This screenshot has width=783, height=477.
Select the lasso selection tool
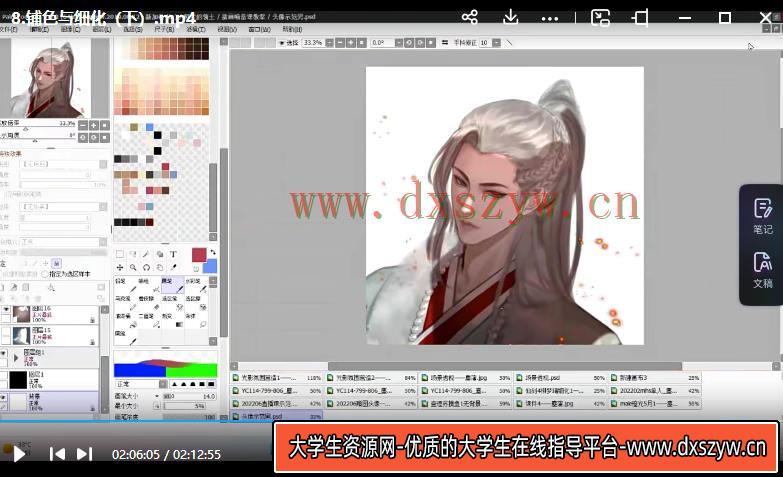click(x=133, y=254)
